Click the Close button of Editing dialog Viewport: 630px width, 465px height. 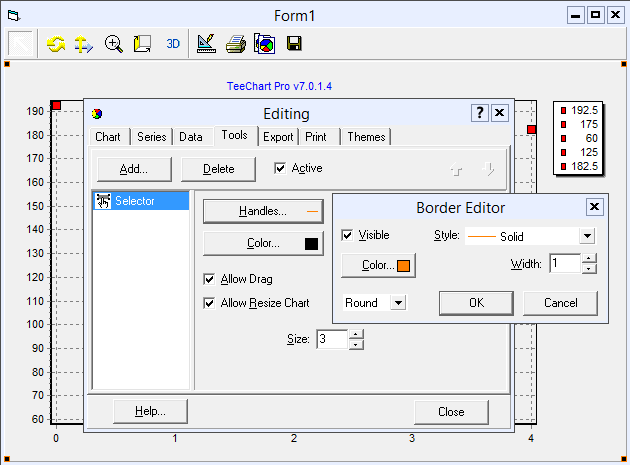click(x=451, y=412)
